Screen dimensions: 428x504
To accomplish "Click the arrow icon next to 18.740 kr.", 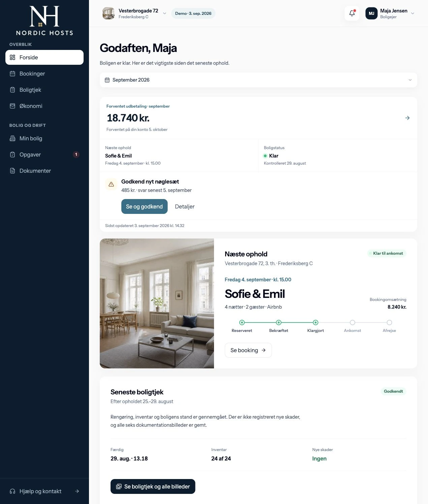I will pyautogui.click(x=407, y=118).
